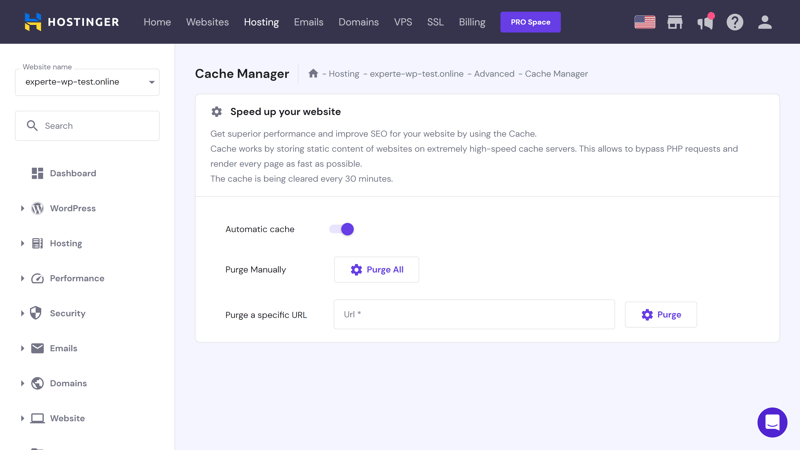Expand the Performance sidebar section
The height and width of the screenshot is (450, 800).
[x=77, y=278]
